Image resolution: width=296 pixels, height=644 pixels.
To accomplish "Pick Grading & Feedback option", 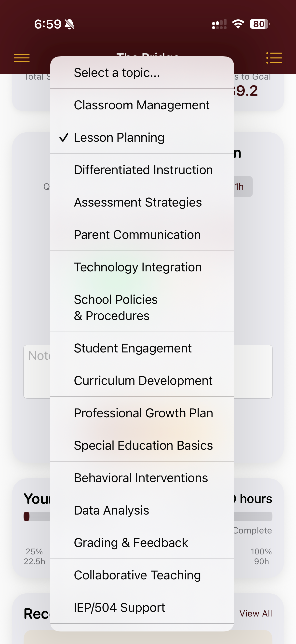I will [x=131, y=543].
